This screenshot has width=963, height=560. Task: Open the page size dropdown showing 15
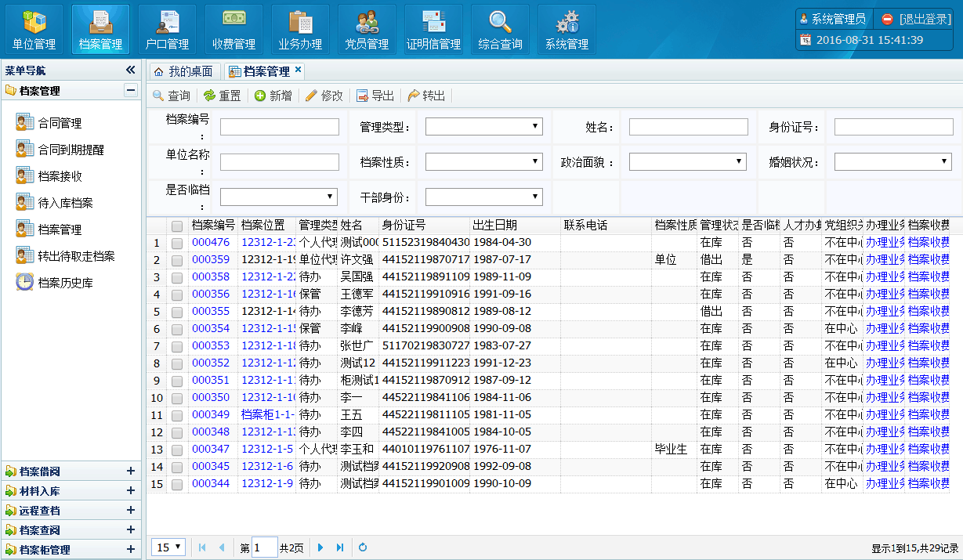click(169, 547)
